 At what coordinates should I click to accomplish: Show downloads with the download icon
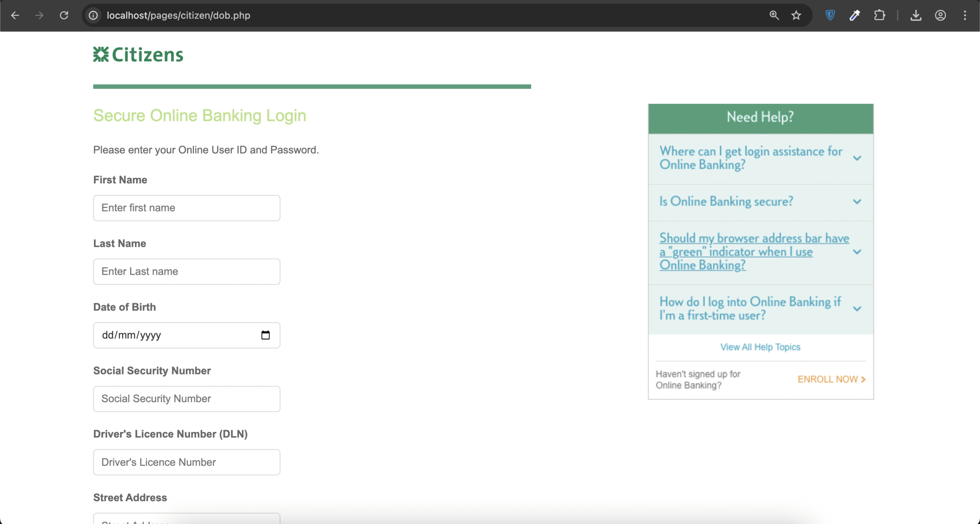click(x=916, y=15)
